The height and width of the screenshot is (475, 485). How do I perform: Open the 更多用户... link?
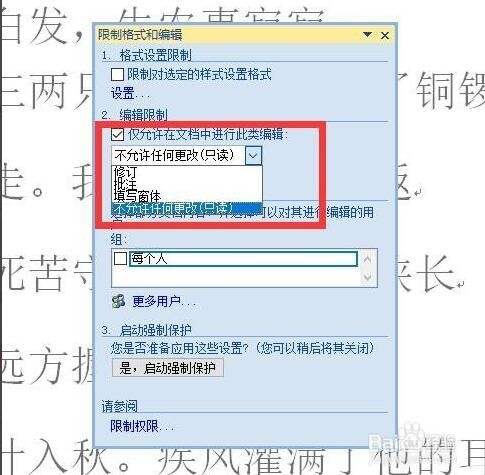pyautogui.click(x=164, y=301)
